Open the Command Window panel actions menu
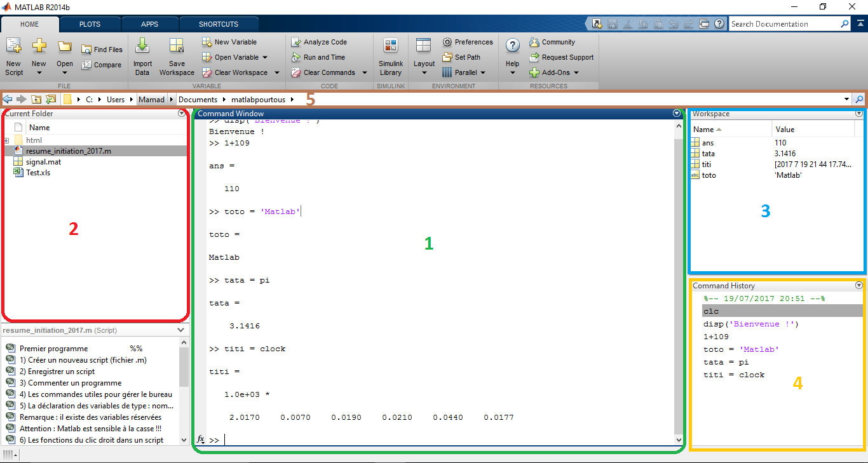 point(676,114)
